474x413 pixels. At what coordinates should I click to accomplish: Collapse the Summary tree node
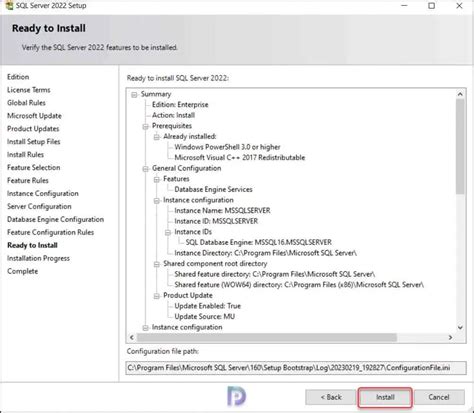click(134, 95)
